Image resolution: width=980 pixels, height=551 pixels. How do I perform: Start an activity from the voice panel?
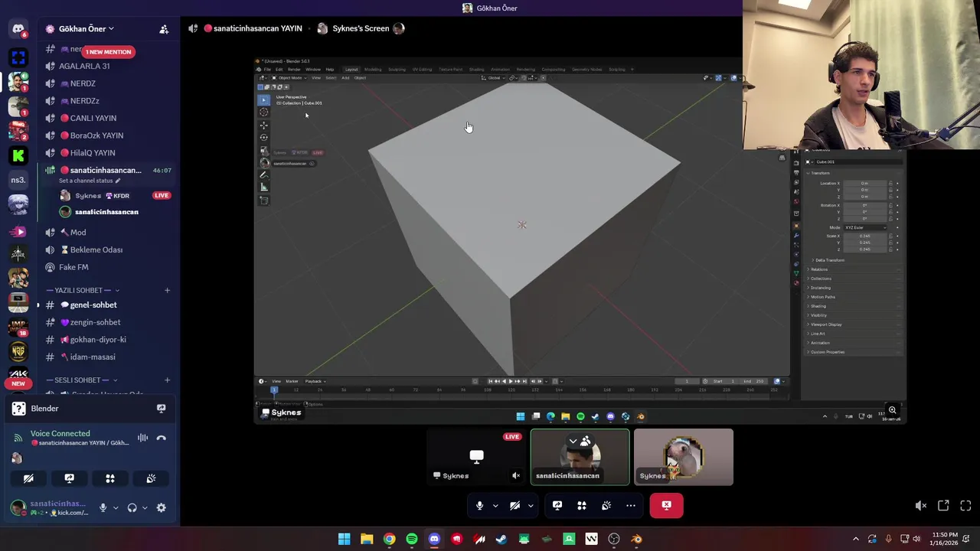pos(110,478)
